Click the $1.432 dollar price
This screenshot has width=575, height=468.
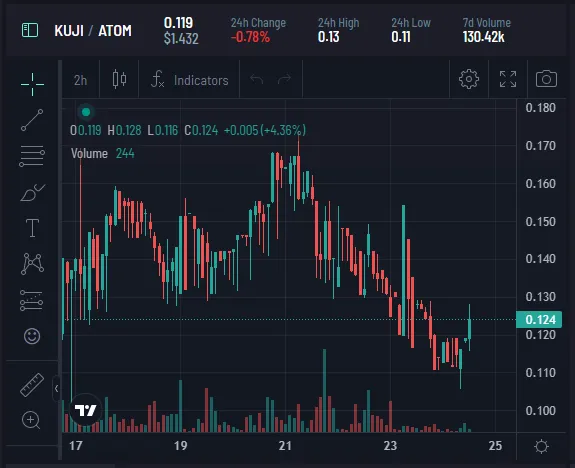pos(181,39)
